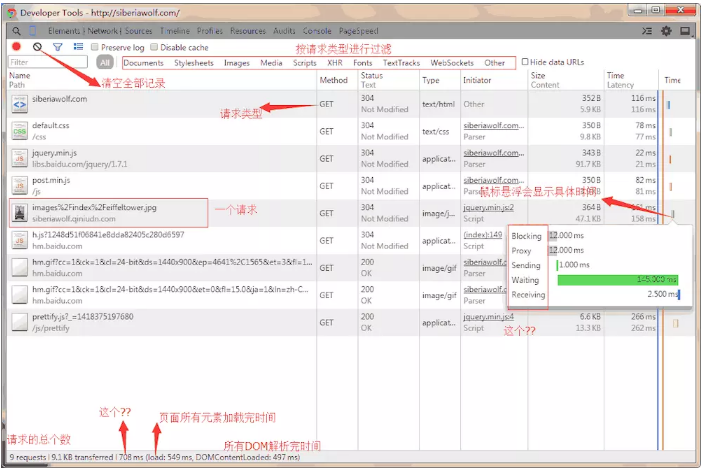Click the red record network log button

(x=17, y=47)
